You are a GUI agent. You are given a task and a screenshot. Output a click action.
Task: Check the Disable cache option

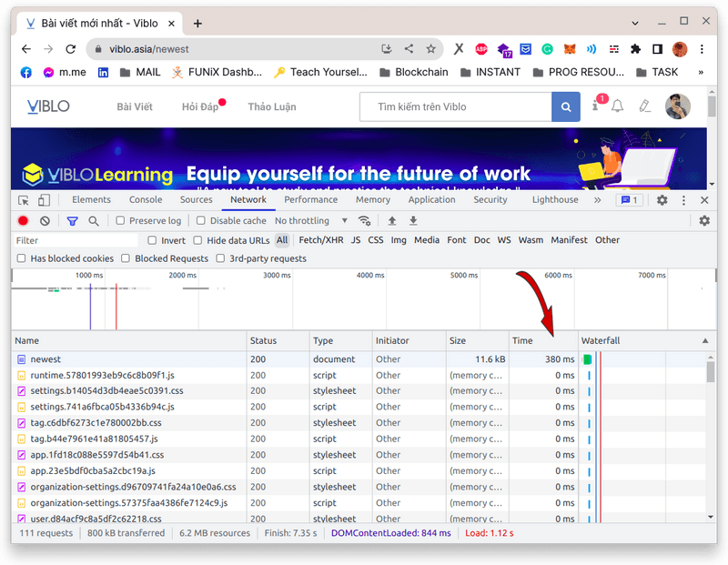coord(201,221)
